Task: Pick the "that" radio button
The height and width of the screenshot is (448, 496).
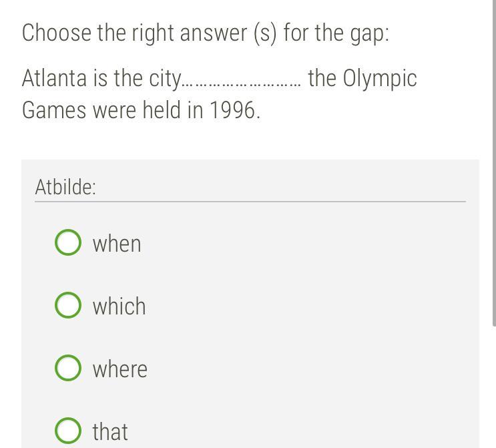Action: (x=67, y=431)
